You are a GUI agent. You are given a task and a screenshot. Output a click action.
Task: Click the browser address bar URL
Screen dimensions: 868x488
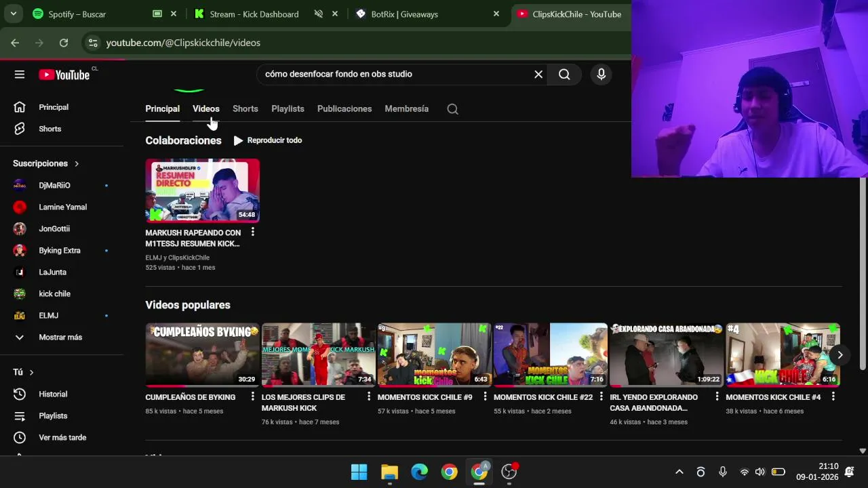click(183, 43)
